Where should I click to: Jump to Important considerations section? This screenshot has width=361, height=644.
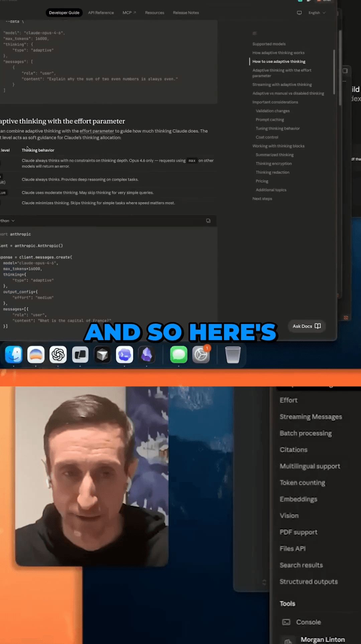coord(275,102)
